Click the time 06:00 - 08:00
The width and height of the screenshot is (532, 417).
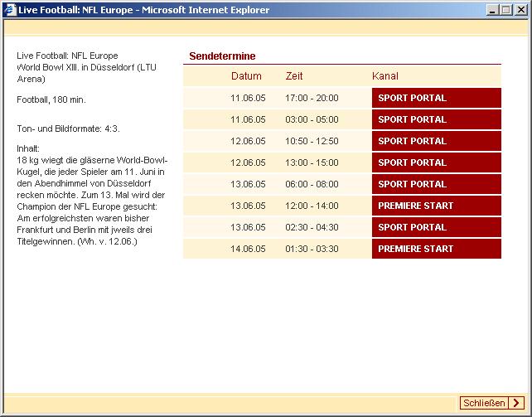point(312,184)
